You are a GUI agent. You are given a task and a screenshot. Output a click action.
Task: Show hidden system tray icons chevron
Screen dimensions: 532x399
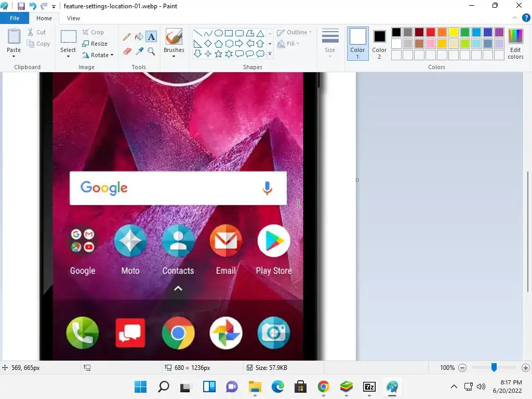[454, 387]
